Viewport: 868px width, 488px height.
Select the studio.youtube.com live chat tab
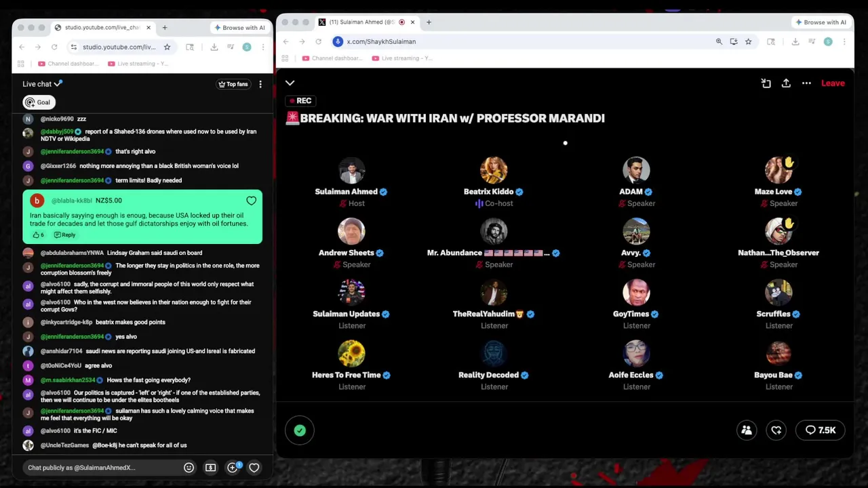pos(102,27)
